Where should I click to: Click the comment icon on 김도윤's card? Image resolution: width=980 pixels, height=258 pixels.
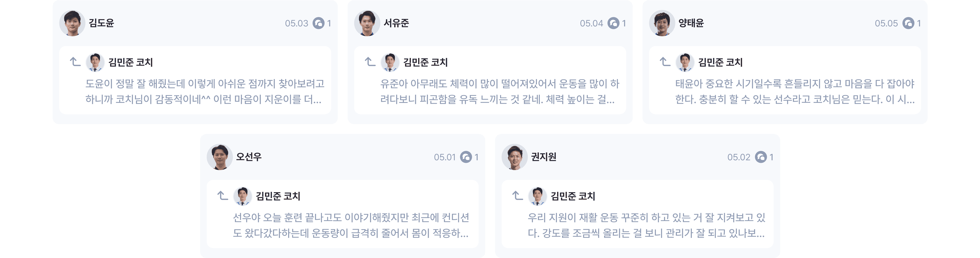[x=318, y=23]
